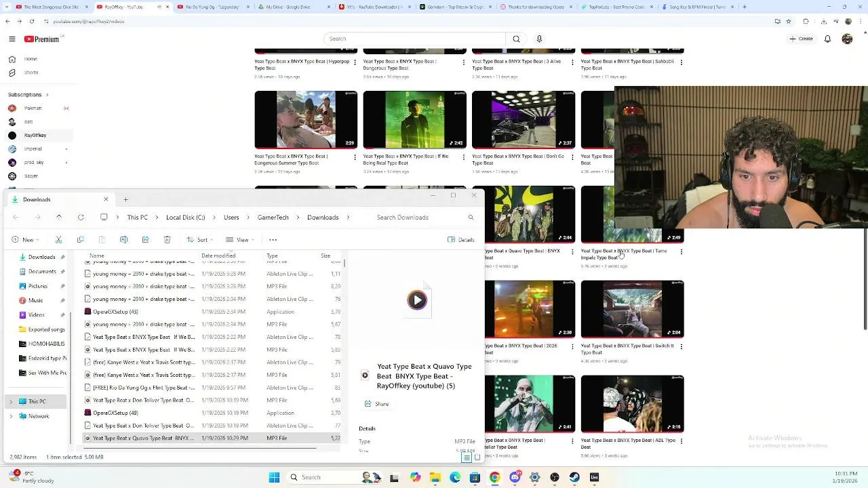The width and height of the screenshot is (868, 488).
Task: Click the YouTube Premium logo
Action: point(41,39)
